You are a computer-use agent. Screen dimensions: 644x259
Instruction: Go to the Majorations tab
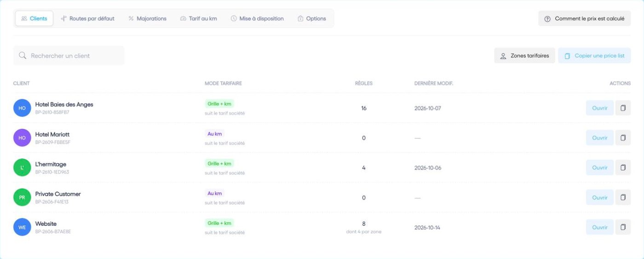point(147,18)
